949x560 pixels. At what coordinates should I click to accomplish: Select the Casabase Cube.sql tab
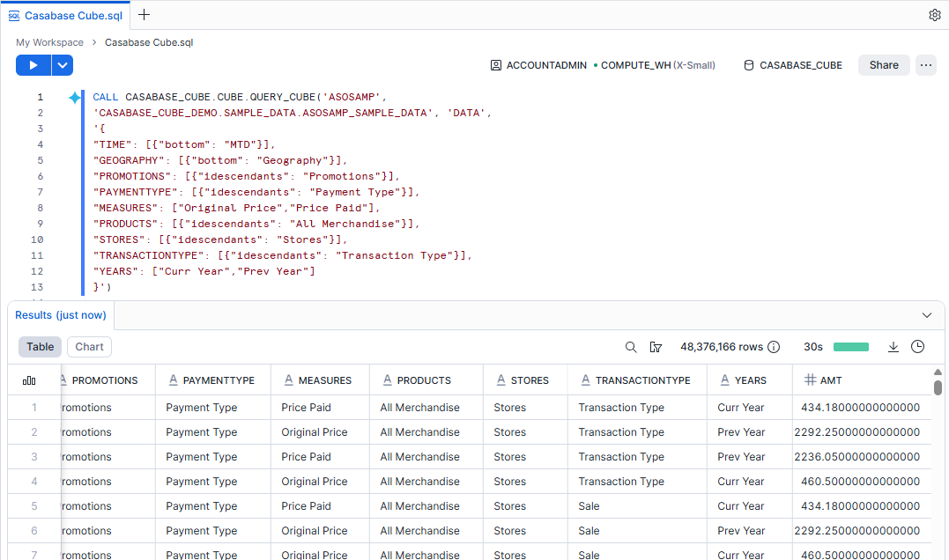(x=62, y=16)
